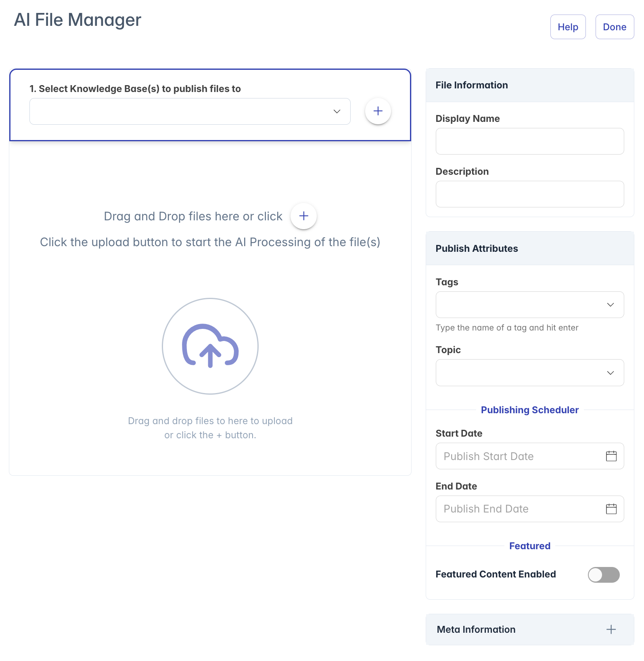Click the Featured section heading

point(529,546)
